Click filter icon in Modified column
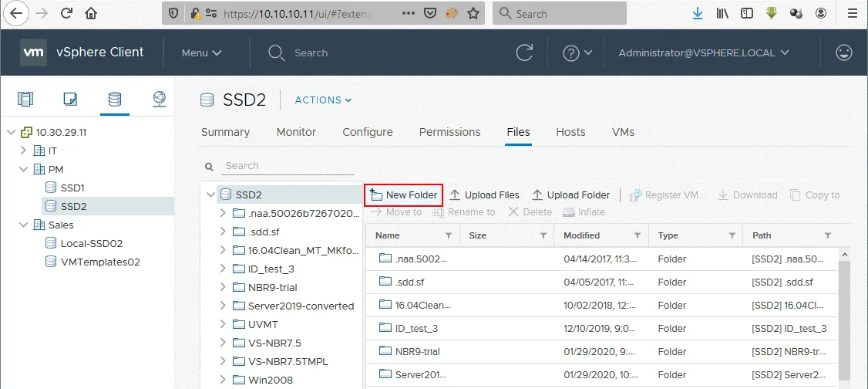868x389 pixels. pyautogui.click(x=638, y=235)
